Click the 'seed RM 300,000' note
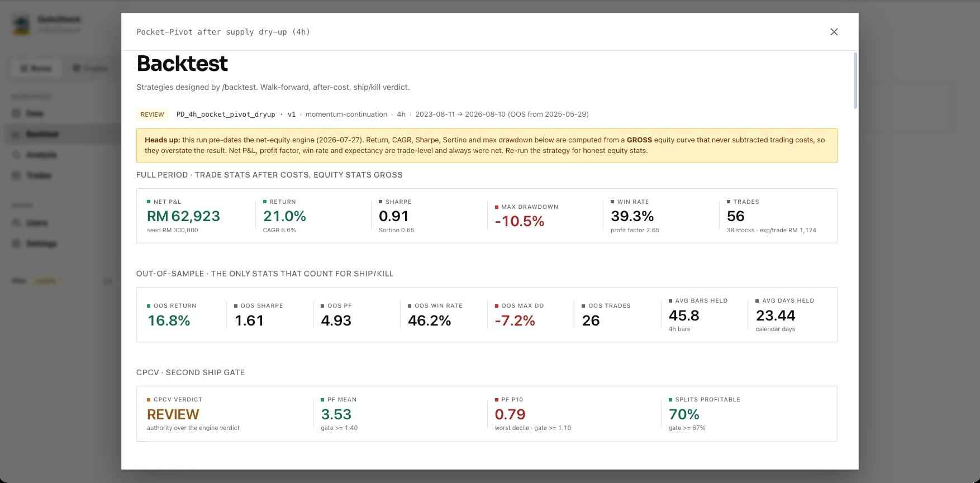Viewport: 980px width, 483px height. pos(172,230)
